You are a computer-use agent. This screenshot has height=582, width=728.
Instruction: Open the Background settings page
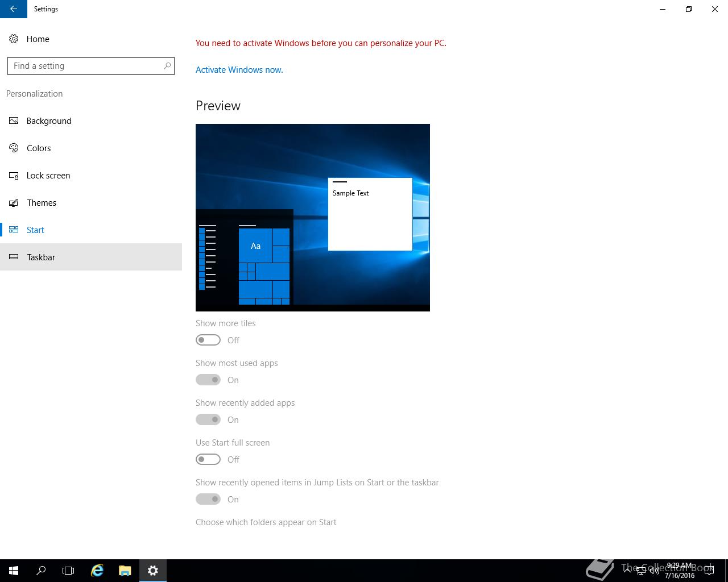tap(91, 120)
